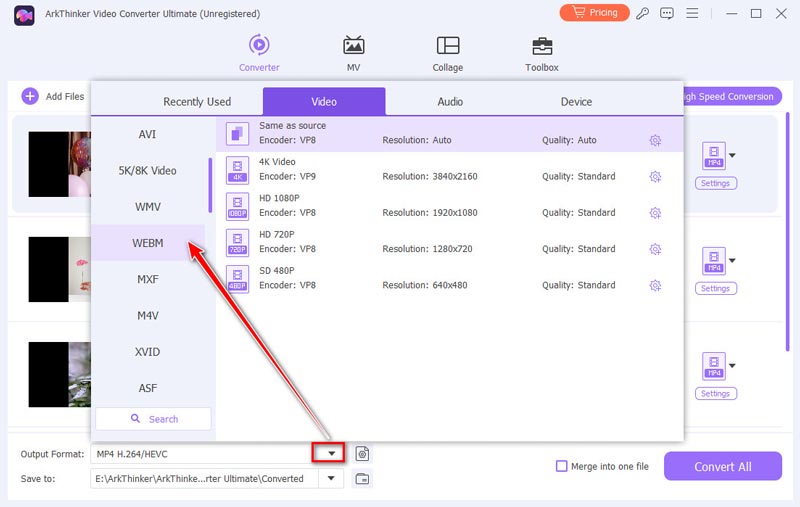Choose the HD 720P preset icon
Image resolution: width=800 pixels, height=507 pixels.
(237, 242)
